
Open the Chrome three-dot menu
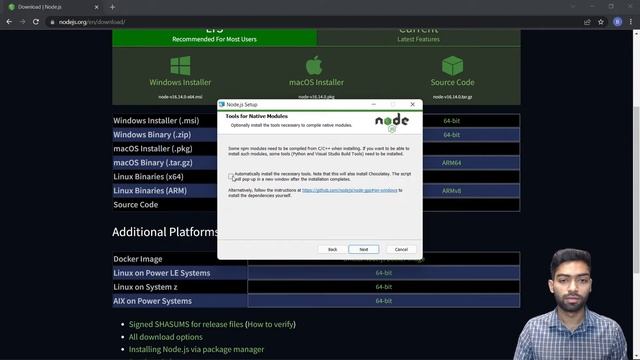point(631,22)
